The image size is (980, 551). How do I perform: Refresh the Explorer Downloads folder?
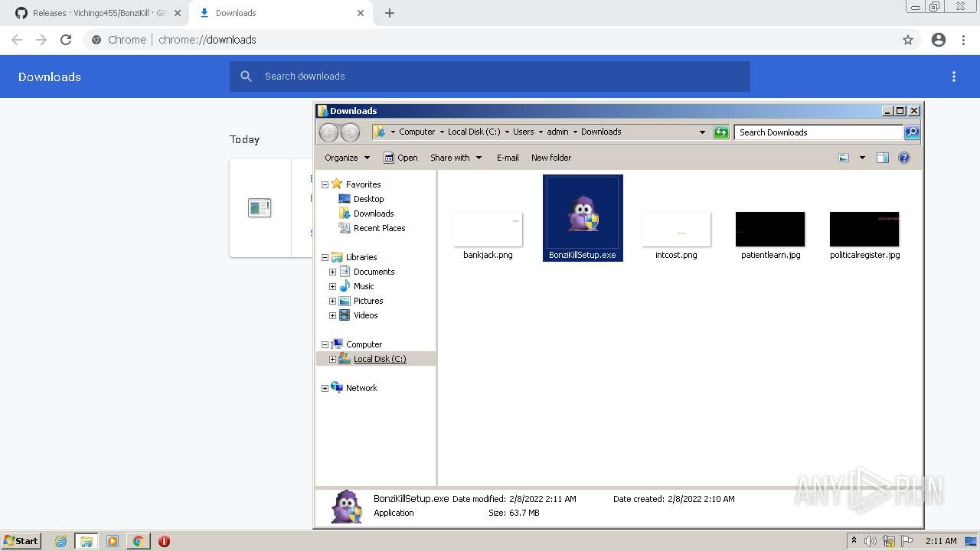[x=721, y=132]
